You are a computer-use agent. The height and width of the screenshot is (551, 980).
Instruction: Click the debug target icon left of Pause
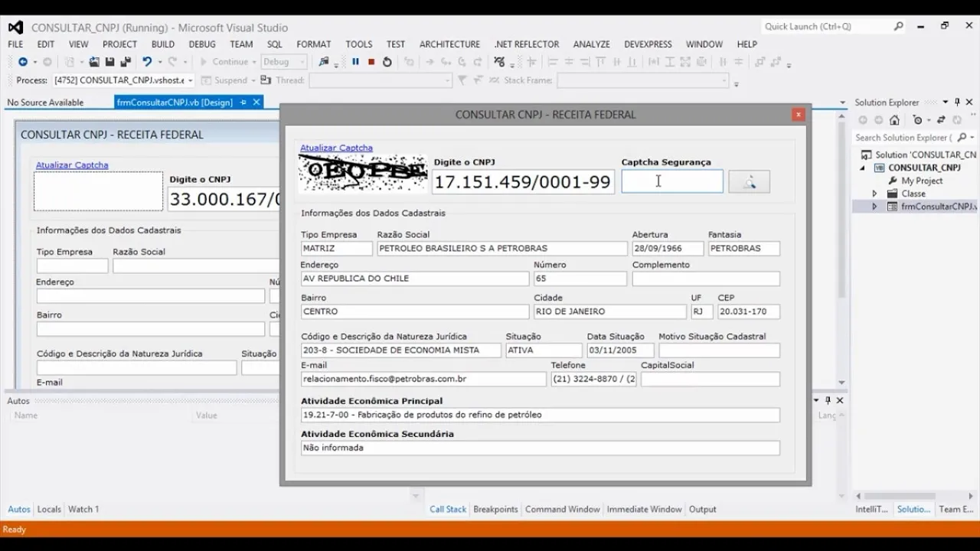click(x=325, y=62)
